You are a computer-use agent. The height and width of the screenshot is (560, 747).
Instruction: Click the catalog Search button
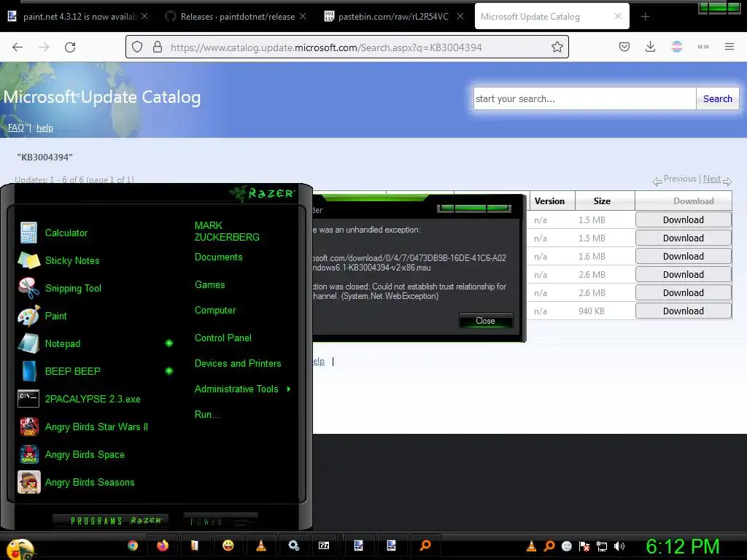pyautogui.click(x=717, y=99)
